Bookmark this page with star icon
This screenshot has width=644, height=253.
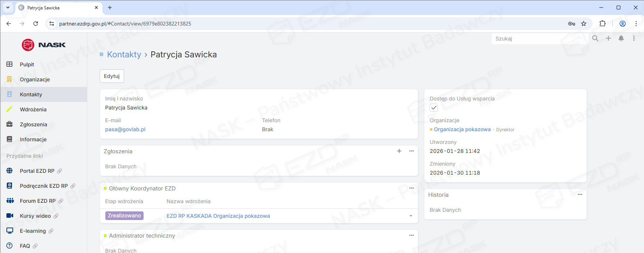point(584,24)
